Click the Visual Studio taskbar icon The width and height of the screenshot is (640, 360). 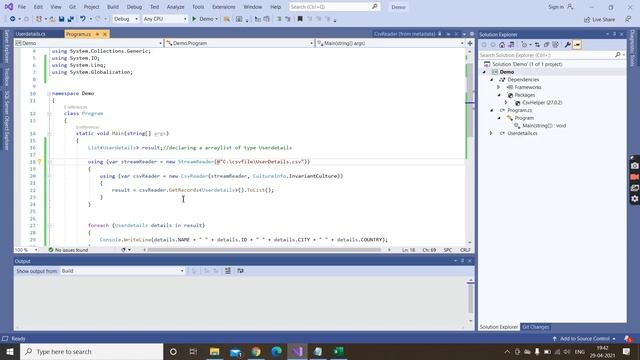coord(298,351)
